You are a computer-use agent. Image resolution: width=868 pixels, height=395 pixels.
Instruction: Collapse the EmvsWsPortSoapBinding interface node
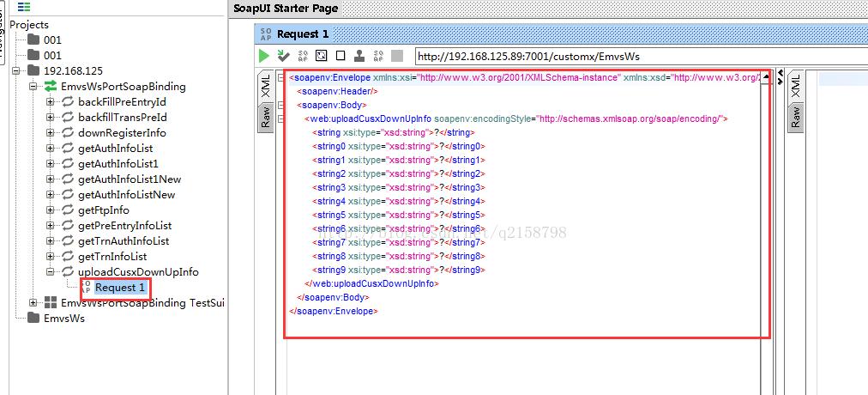33,86
